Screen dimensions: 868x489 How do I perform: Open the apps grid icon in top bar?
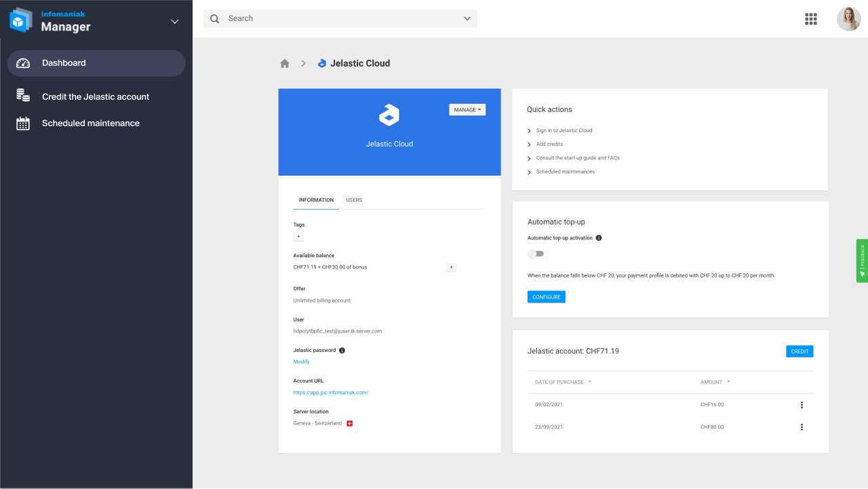(x=811, y=18)
